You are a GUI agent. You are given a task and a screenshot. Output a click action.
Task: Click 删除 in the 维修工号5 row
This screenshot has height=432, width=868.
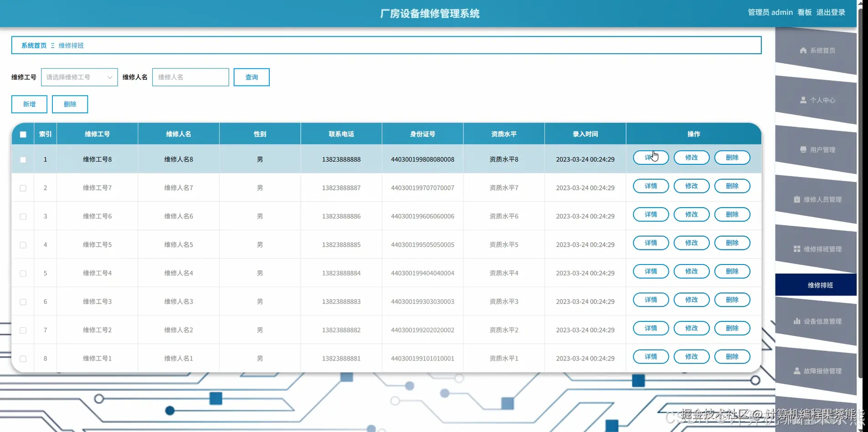[732, 243]
